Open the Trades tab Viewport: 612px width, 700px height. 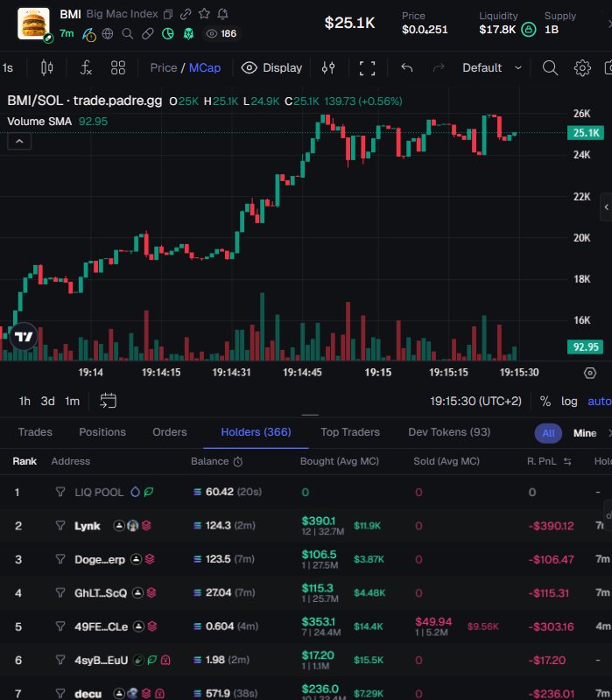point(35,432)
